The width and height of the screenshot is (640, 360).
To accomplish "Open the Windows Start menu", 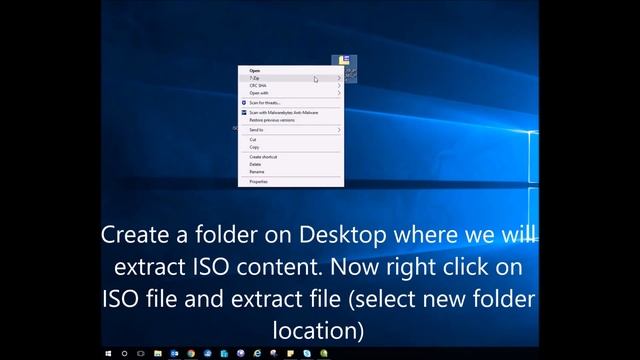I will (108, 353).
